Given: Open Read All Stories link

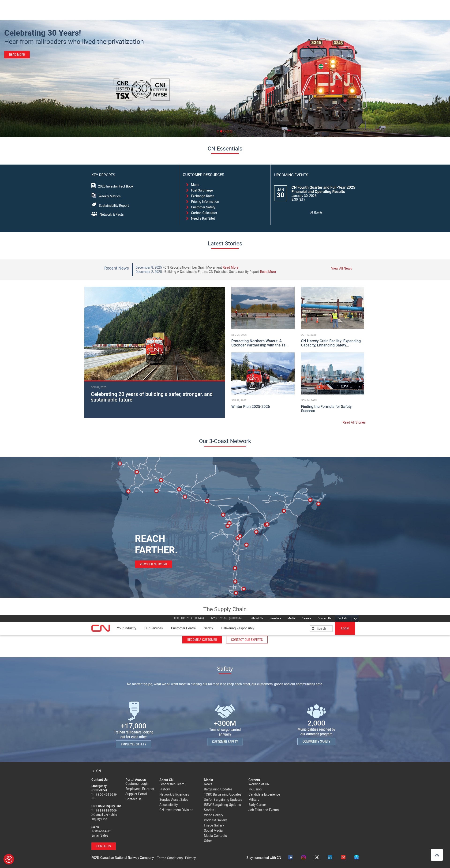Looking at the screenshot, I should point(354,422).
